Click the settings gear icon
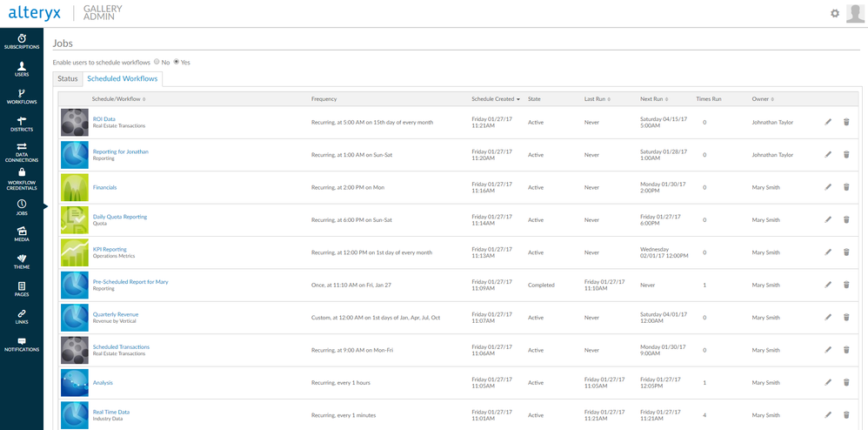Viewport: 868px width, 430px height. tap(835, 13)
